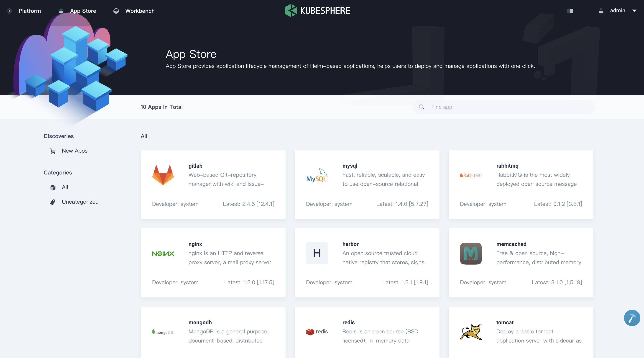Click the Find app search field
Viewport: 644px width, 358px height.
click(x=503, y=107)
